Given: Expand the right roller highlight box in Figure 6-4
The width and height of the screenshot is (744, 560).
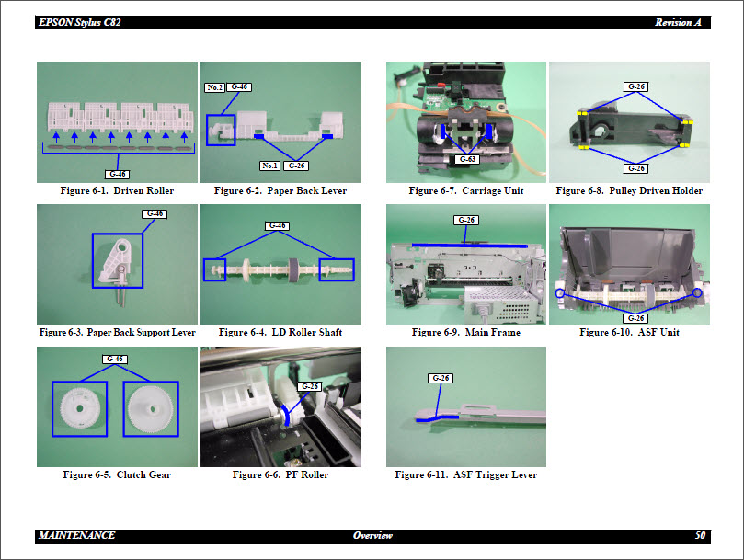Looking at the screenshot, I should click(x=337, y=269).
